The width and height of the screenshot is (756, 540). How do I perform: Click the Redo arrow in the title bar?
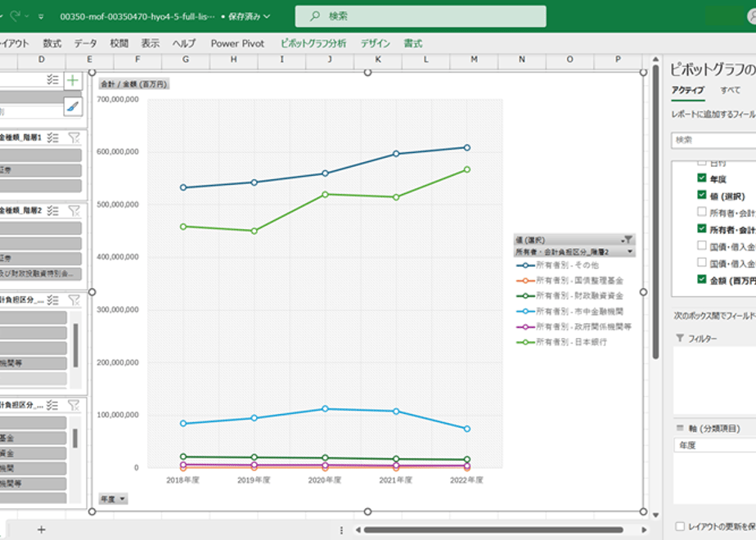pos(16,16)
